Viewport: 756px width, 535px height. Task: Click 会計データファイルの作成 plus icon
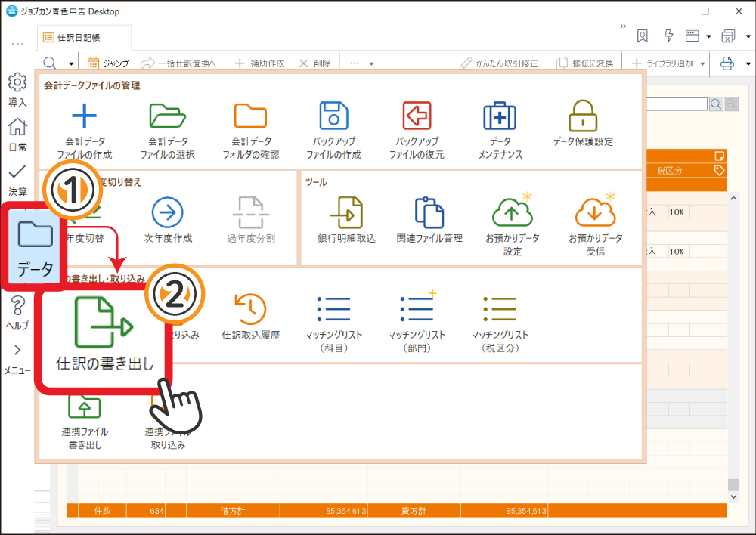(x=84, y=116)
